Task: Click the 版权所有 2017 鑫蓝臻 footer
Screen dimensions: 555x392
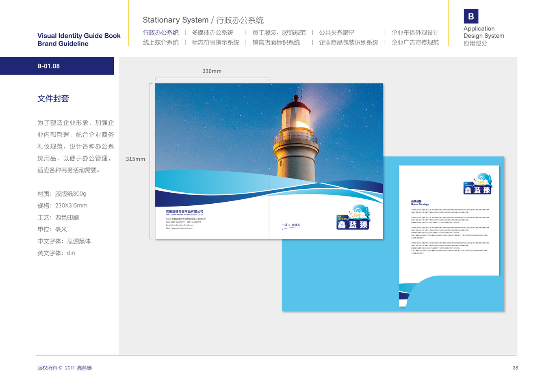Action: [65, 368]
